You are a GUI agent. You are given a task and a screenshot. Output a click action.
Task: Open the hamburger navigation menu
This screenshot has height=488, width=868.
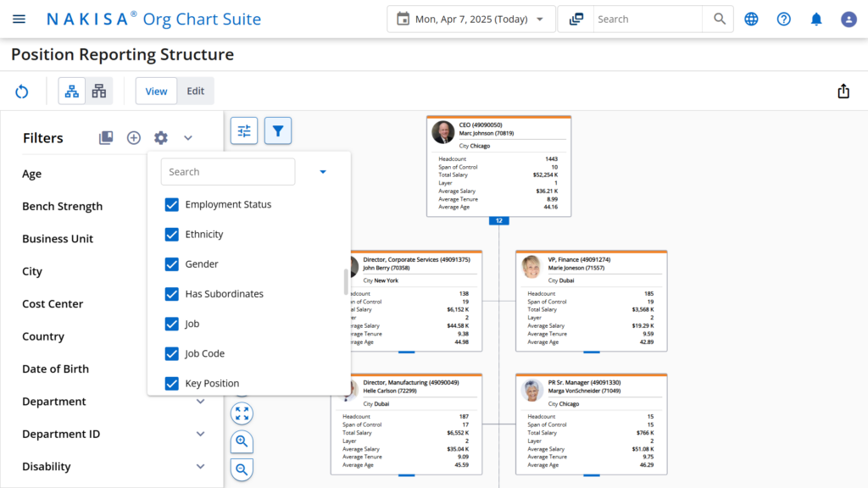point(19,19)
